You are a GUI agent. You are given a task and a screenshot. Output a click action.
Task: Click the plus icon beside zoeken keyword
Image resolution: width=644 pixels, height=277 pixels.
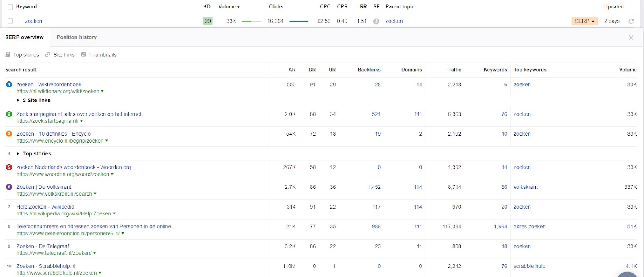(19, 21)
